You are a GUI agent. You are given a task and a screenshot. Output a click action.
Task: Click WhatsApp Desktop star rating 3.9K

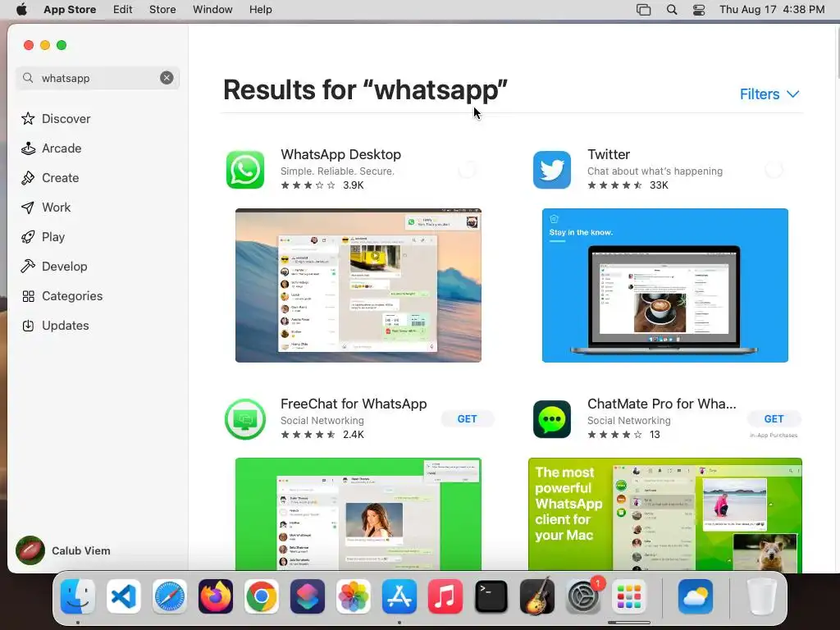(322, 185)
